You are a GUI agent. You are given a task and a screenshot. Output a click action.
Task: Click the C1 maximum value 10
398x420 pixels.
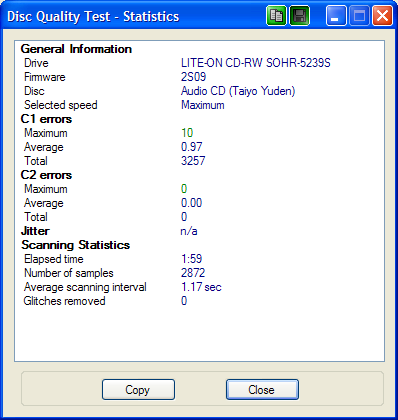(187, 133)
